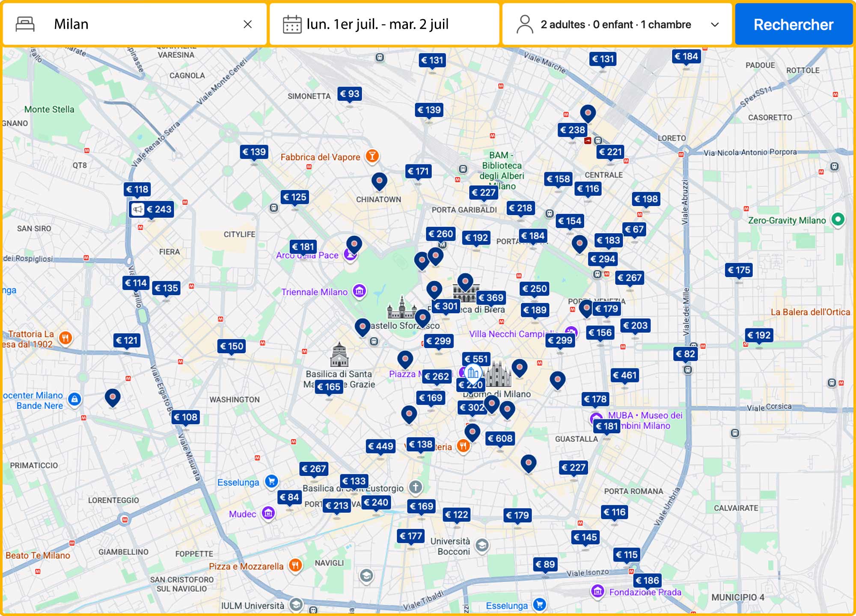Select the Fondazione Prada museum icon
The image size is (856, 616).
tap(598, 591)
